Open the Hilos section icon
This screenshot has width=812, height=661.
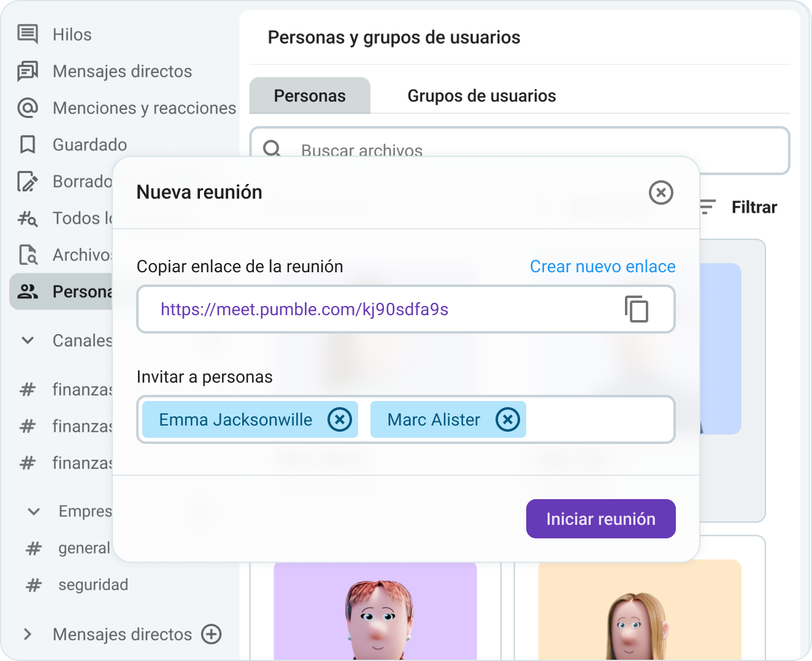coord(27,34)
